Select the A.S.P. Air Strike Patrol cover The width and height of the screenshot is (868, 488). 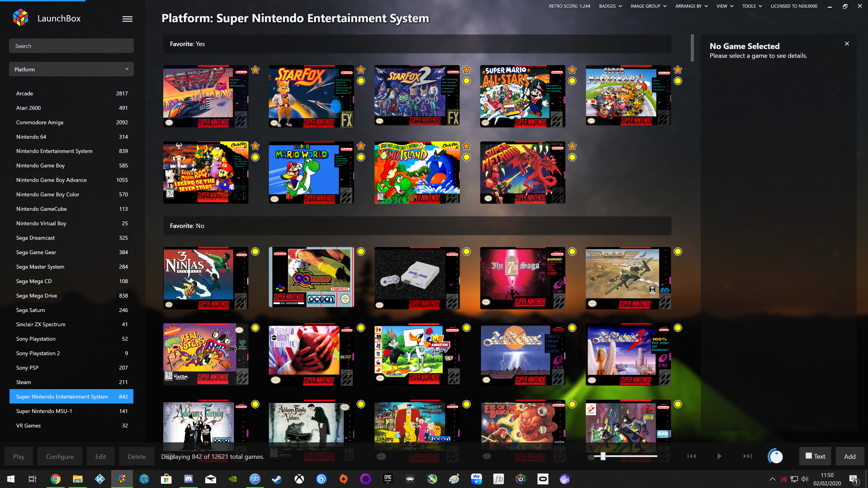point(628,278)
